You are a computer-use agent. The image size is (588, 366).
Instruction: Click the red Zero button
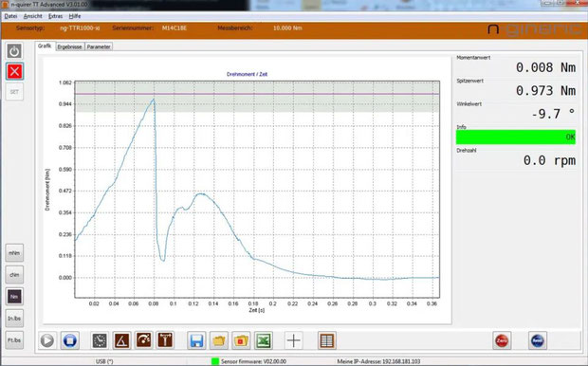[502, 340]
